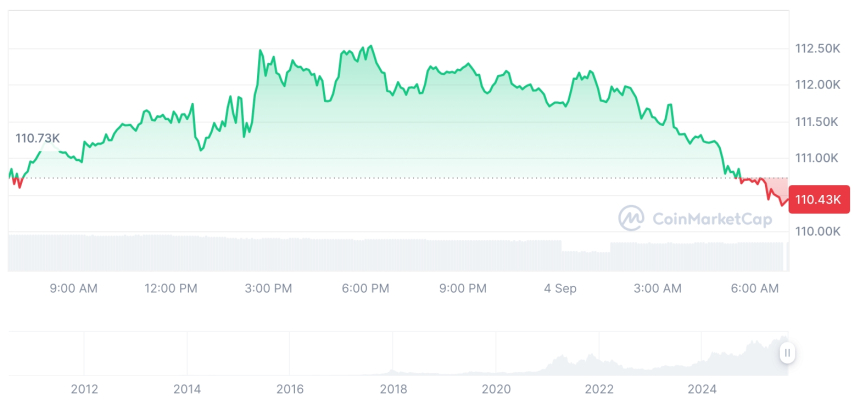
Task: Select 2018 in the history navigator
Action: (x=393, y=388)
